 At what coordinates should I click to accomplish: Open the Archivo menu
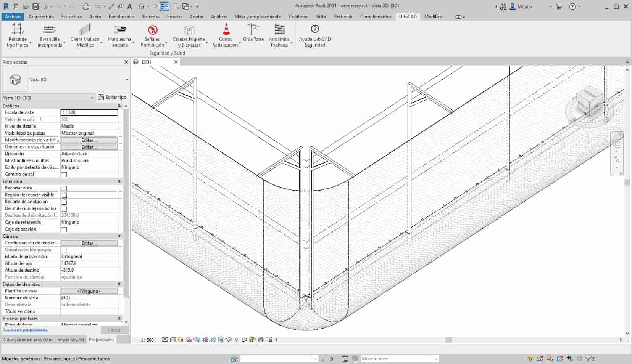pyautogui.click(x=13, y=17)
